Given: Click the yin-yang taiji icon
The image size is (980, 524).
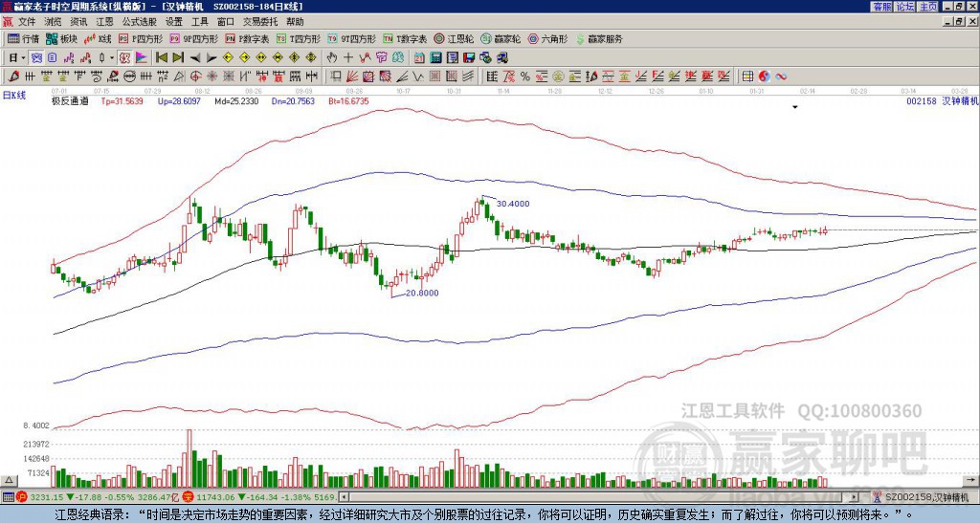Looking at the screenshot, I should 765,76.
